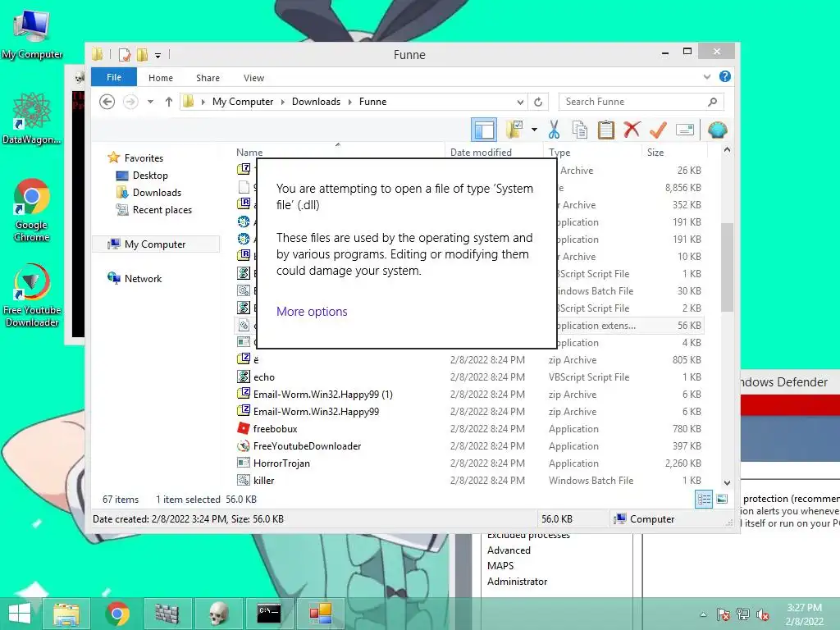Sort by the Date modified column header
This screenshot has height=630, width=840.
[x=481, y=152]
